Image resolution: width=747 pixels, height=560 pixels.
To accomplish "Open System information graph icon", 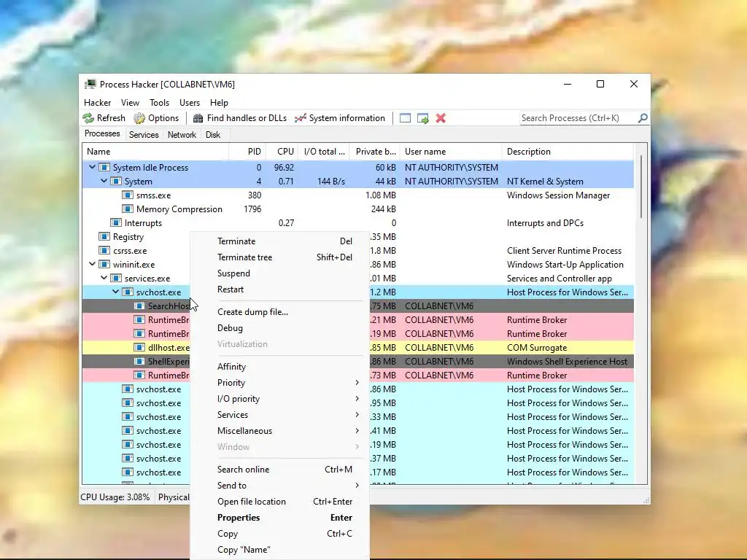I will (x=300, y=118).
